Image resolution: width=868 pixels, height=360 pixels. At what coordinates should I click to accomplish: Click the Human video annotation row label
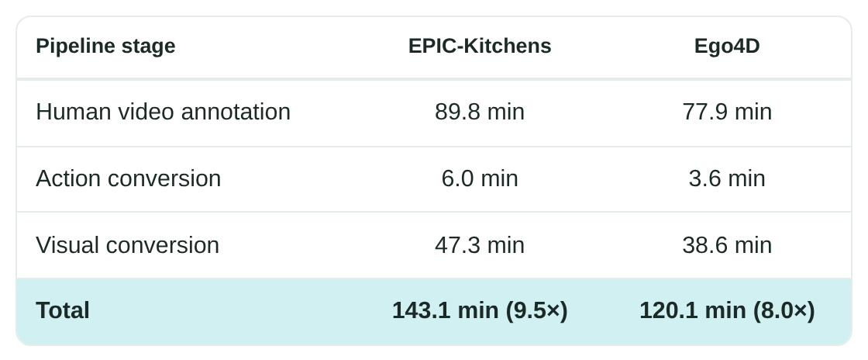pyautogui.click(x=164, y=112)
